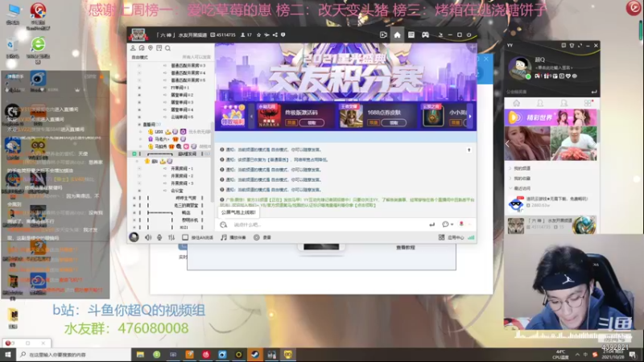
Task: Collapse the 直播间 channel group
Action: (139, 125)
